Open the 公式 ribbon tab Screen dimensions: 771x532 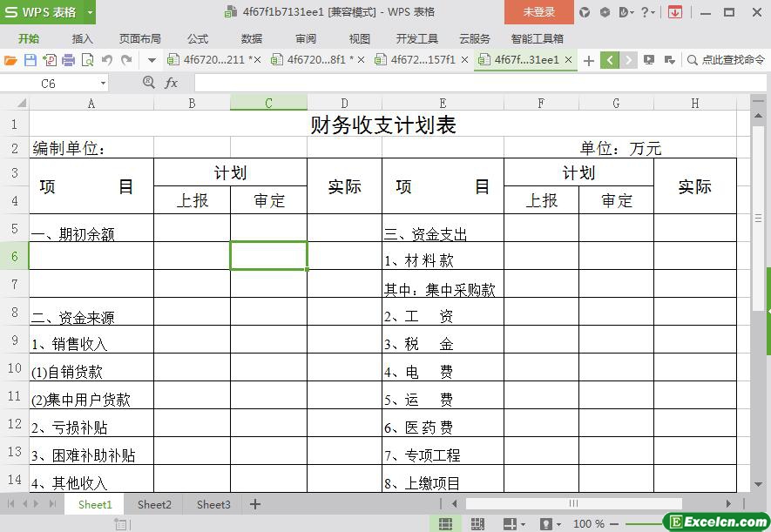point(198,39)
